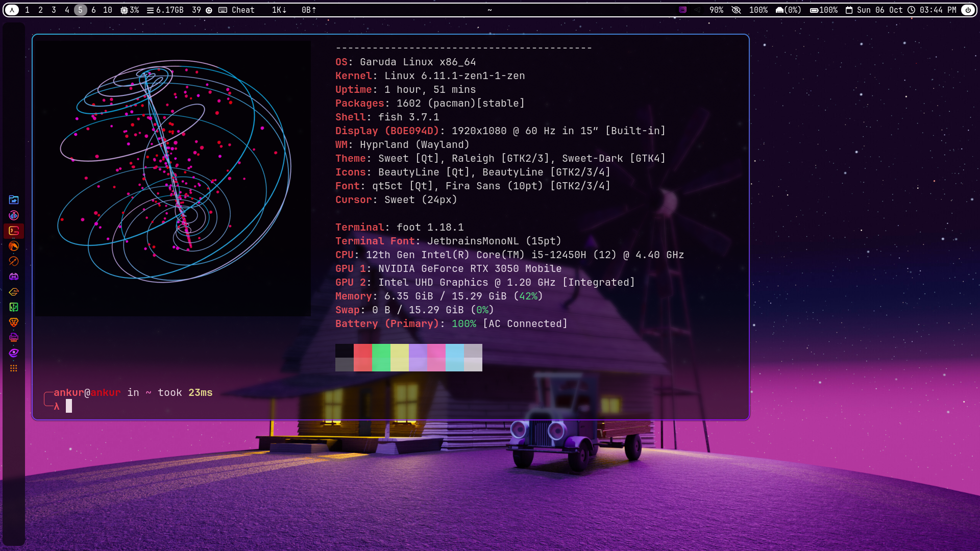
Task: Select the active workspace 5
Action: click(80, 10)
